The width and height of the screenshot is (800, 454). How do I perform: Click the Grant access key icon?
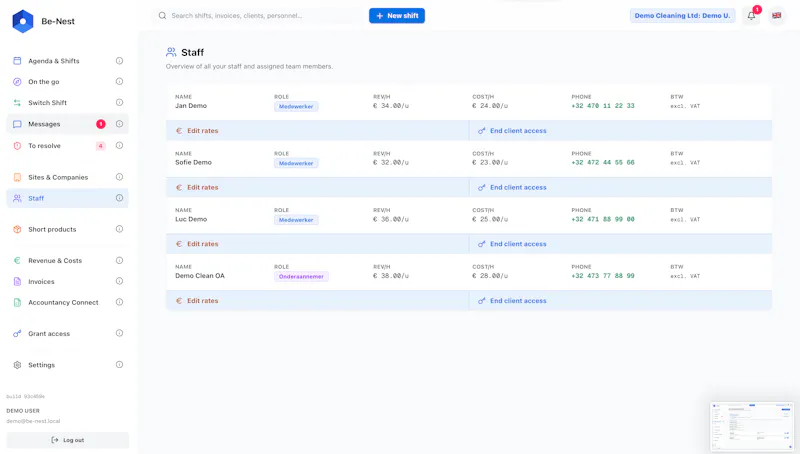point(17,334)
